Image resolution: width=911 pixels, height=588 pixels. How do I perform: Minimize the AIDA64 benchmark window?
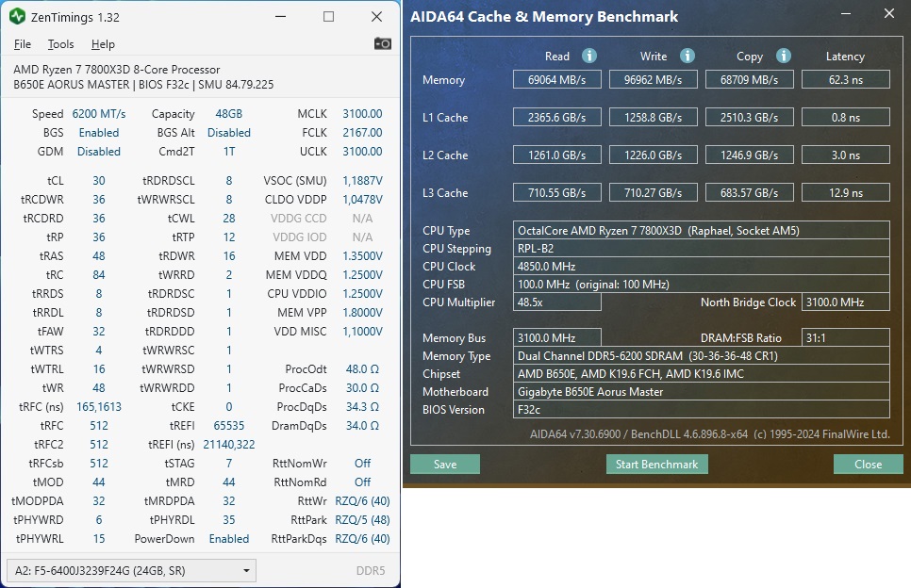pyautogui.click(x=846, y=13)
